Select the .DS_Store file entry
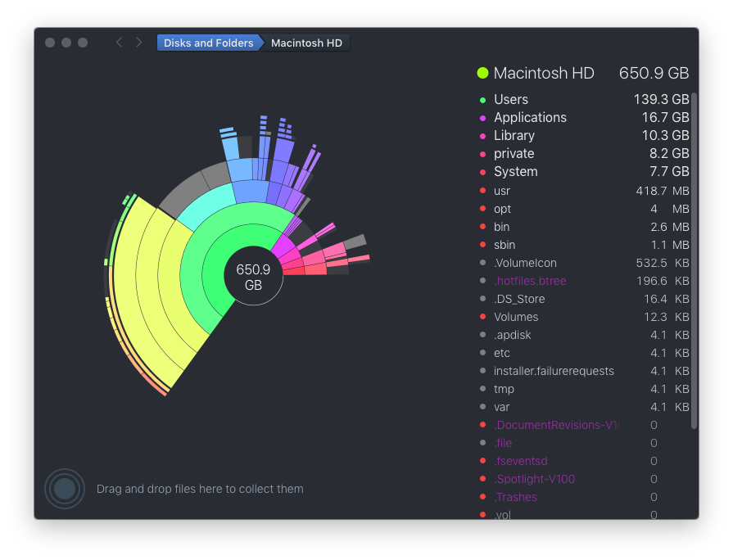The width and height of the screenshot is (733, 560). [x=583, y=299]
